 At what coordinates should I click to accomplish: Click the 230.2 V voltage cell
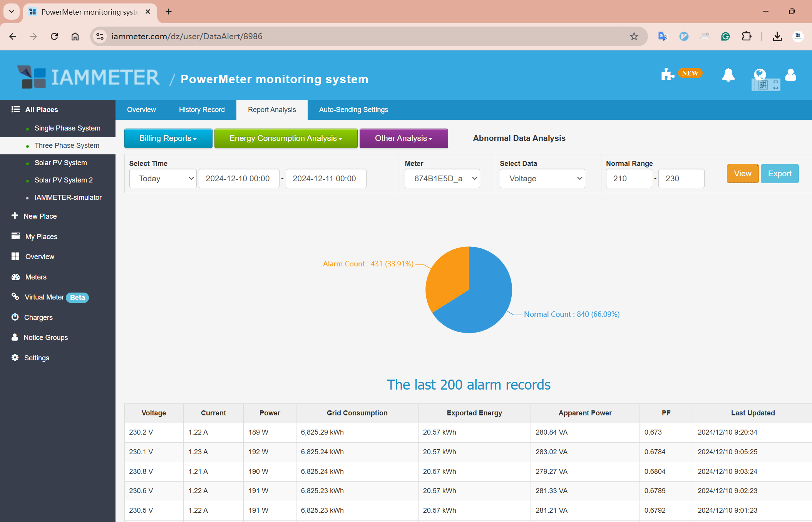click(154, 432)
